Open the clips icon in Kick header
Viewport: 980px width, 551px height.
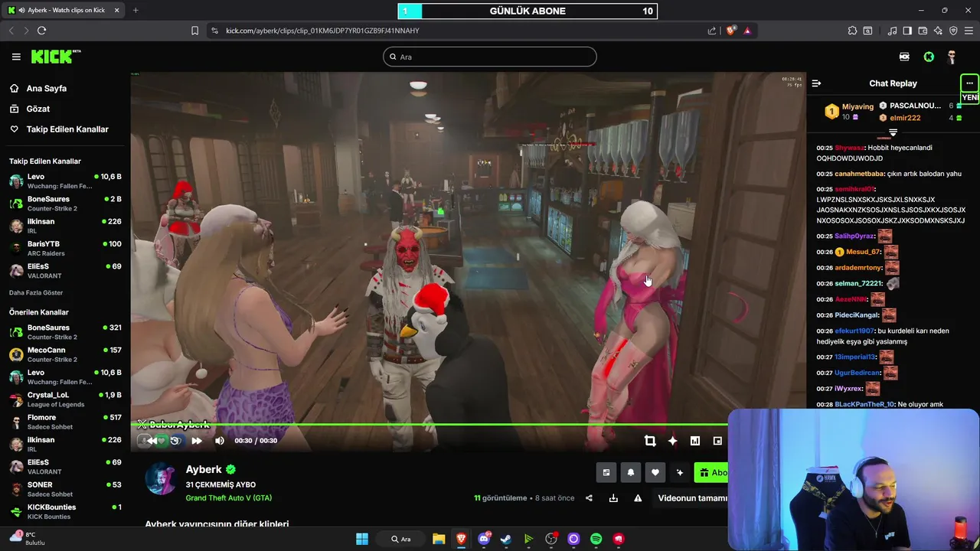click(x=904, y=57)
